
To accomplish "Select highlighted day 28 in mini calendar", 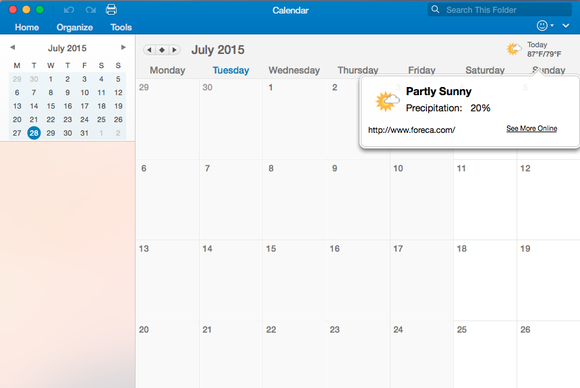I will [x=34, y=133].
